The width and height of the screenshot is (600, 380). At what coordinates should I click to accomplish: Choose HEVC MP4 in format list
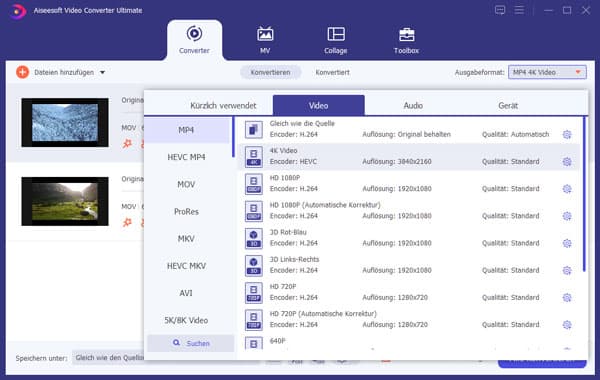pyautogui.click(x=186, y=157)
